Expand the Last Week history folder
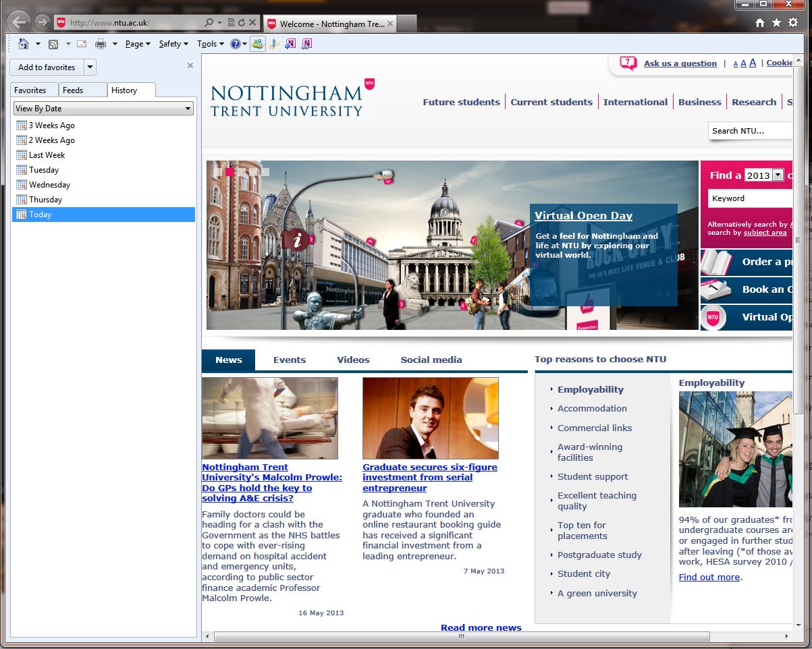Screen dimensions: 812x649 [47, 155]
